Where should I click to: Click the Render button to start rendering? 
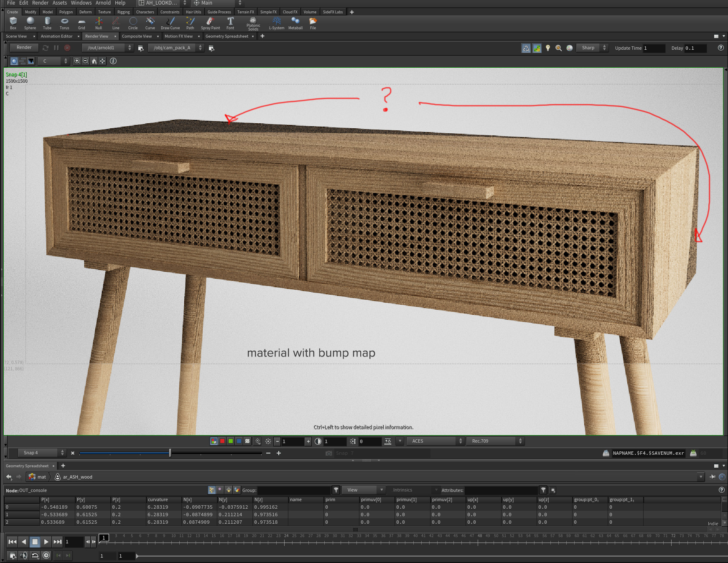pos(23,47)
